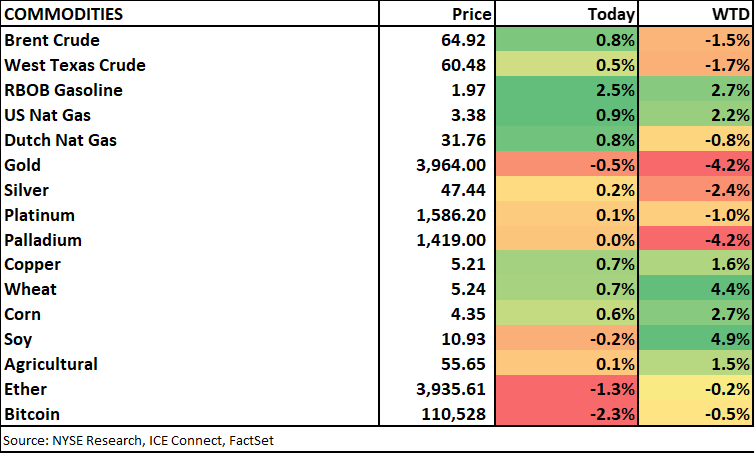Screen dimensions: 755x454
Task: Click the Copper row label
Action: [32, 265]
